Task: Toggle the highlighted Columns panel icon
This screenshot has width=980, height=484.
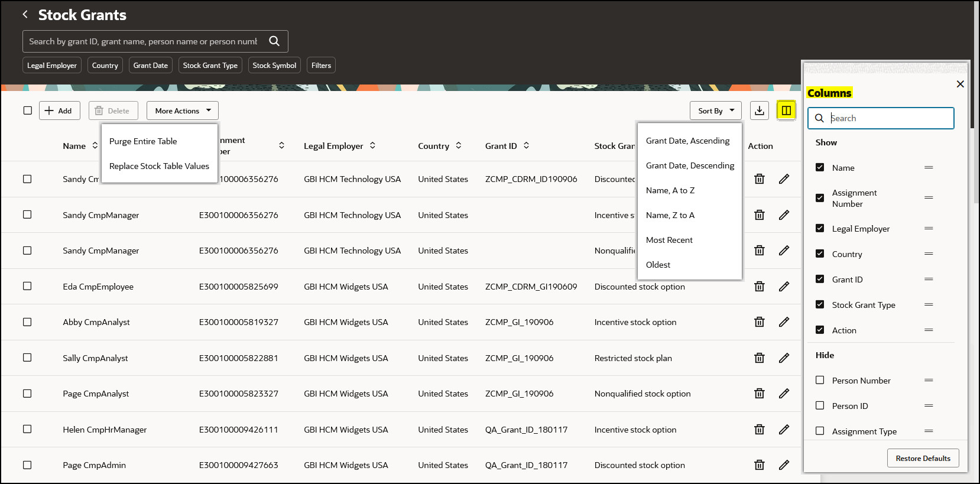Action: [786, 111]
